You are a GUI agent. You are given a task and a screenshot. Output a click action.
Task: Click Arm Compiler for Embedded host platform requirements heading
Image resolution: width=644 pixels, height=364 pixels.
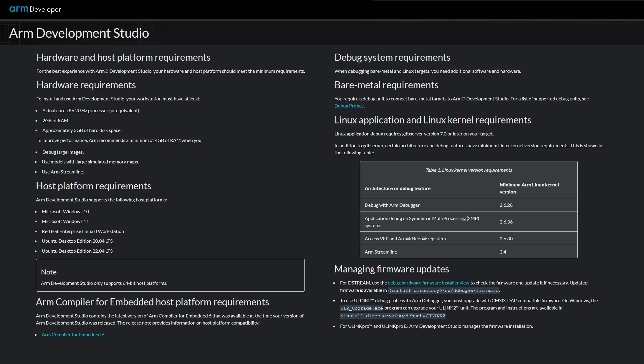153,302
